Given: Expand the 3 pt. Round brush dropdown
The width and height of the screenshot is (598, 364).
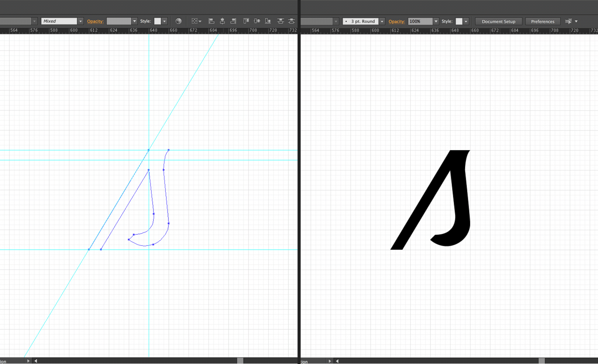Looking at the screenshot, I should (x=382, y=21).
